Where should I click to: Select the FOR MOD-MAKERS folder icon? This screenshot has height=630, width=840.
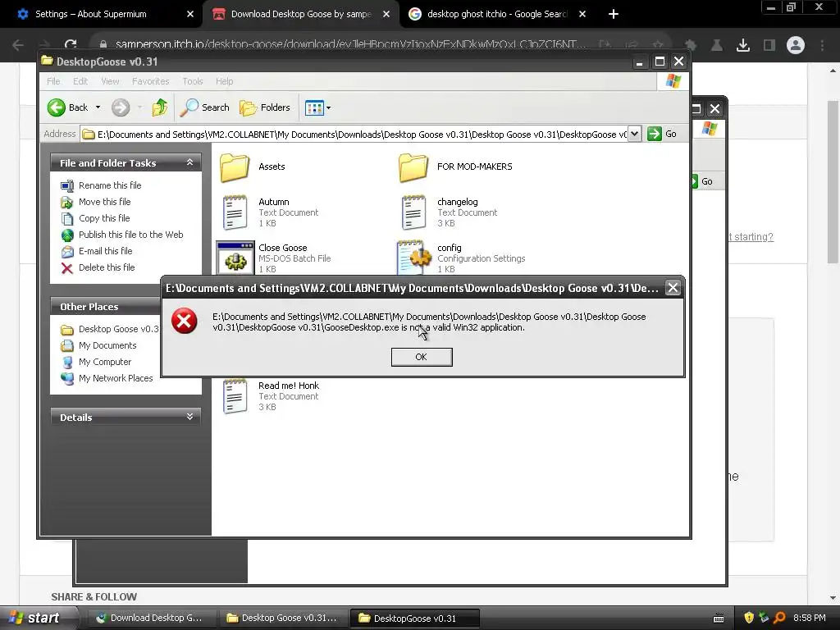pos(413,167)
